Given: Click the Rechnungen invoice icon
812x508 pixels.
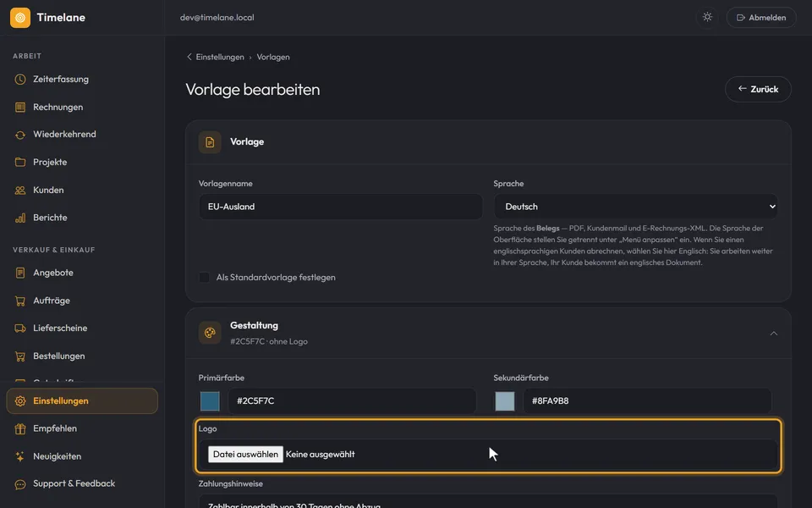Looking at the screenshot, I should click(x=20, y=108).
